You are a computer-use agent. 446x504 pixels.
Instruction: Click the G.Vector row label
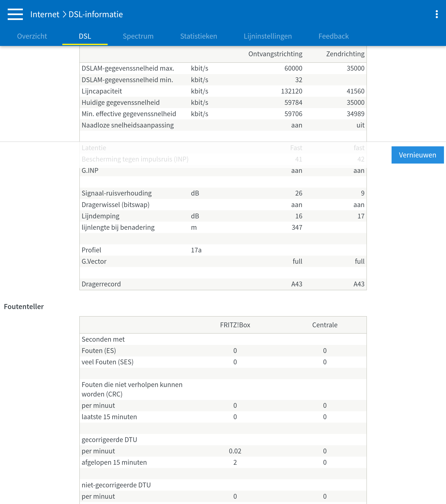coord(94,261)
